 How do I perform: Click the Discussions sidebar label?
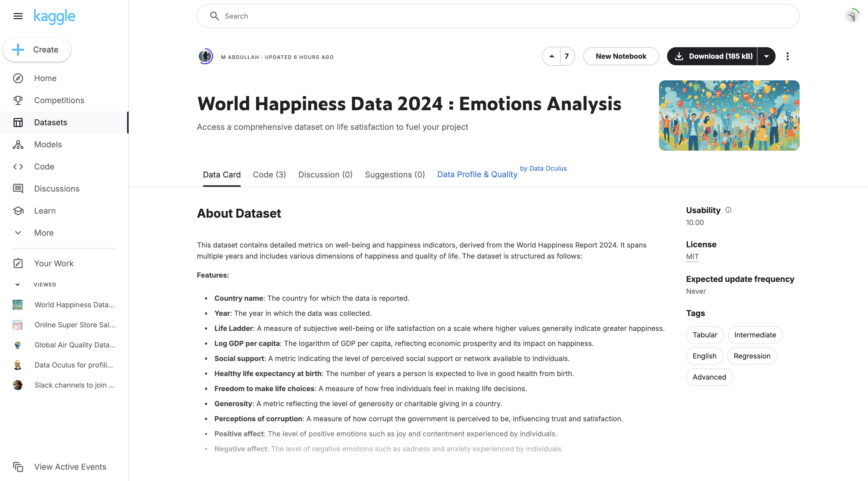[x=57, y=189]
